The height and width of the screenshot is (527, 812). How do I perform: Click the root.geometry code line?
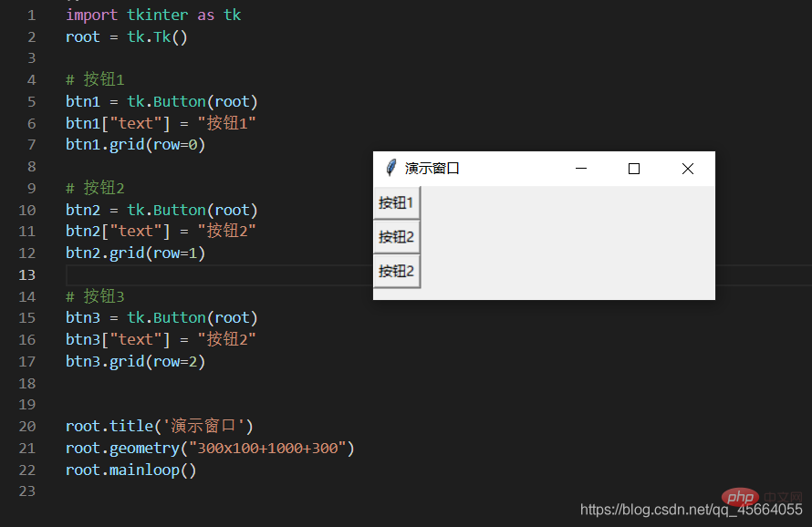(210, 448)
